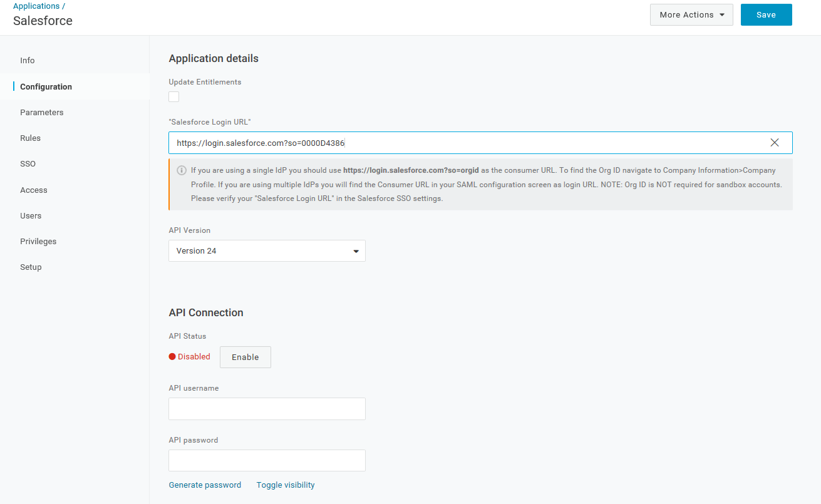The image size is (821, 504).
Task: Click the API Connection heading
Action: [206, 313]
